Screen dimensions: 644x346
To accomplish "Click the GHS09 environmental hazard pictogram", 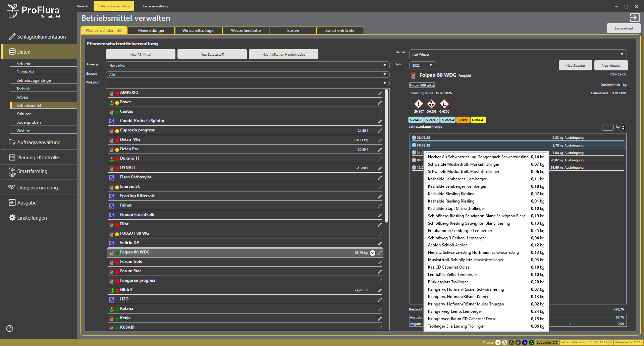I will [444, 104].
